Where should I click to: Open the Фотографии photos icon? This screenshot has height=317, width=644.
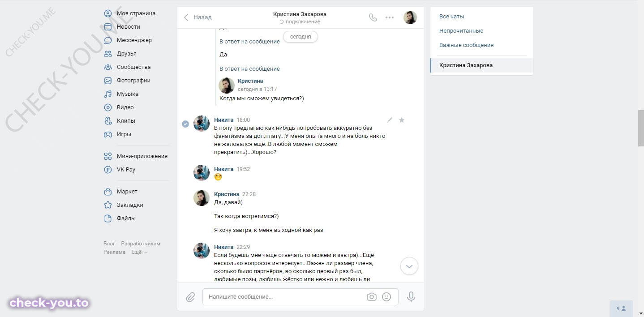[x=108, y=81]
